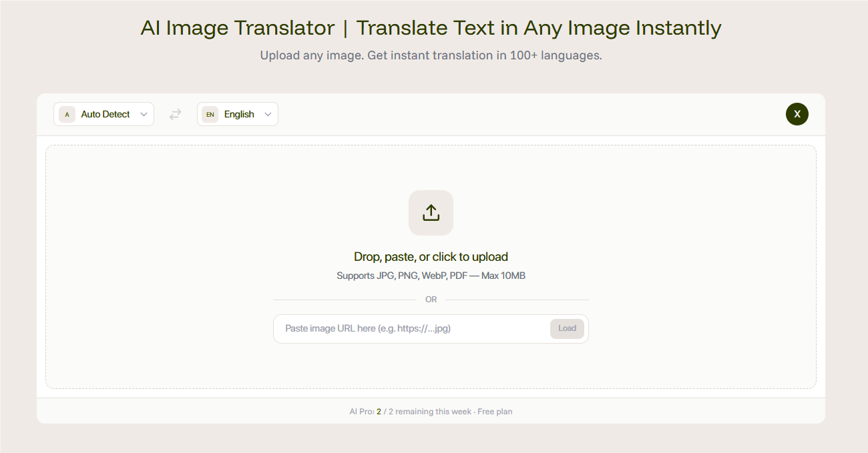Click 'Drop, paste, or click to upload' text
The height and width of the screenshot is (453, 868).
coord(431,257)
